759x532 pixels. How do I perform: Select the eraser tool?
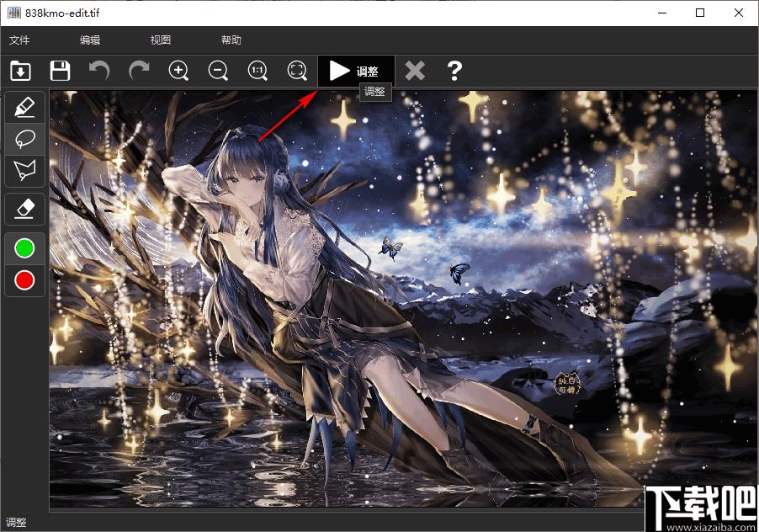24,209
